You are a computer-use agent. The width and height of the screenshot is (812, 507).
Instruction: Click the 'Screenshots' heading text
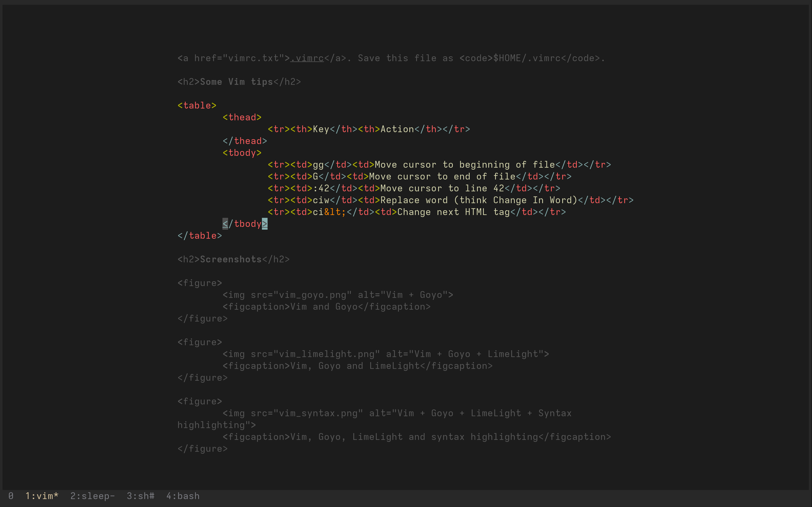coord(231,259)
